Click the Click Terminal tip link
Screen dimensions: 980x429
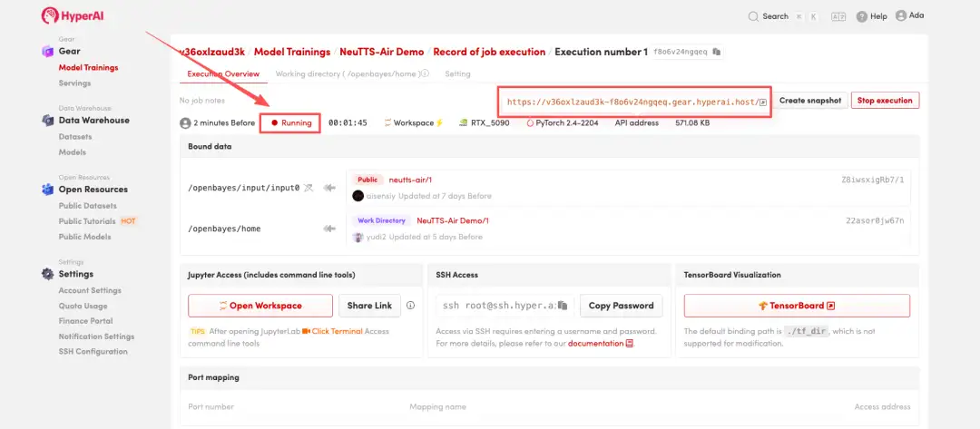[x=337, y=331]
